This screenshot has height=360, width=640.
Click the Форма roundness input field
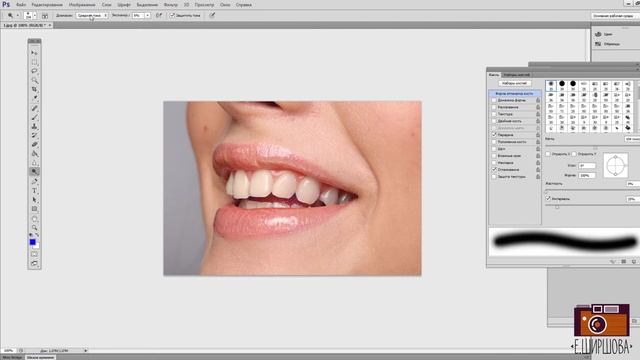point(587,175)
